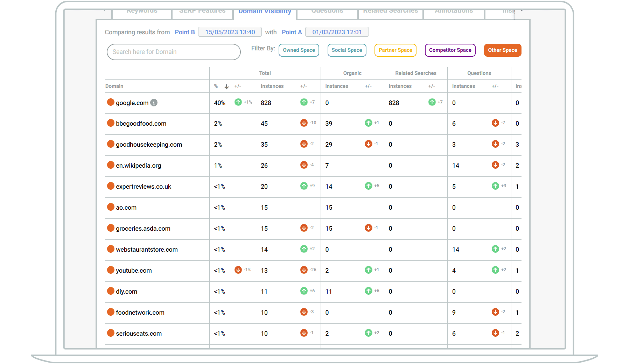Click youtube.com percent down-arrow -1%
630x364 pixels.
(x=238, y=270)
